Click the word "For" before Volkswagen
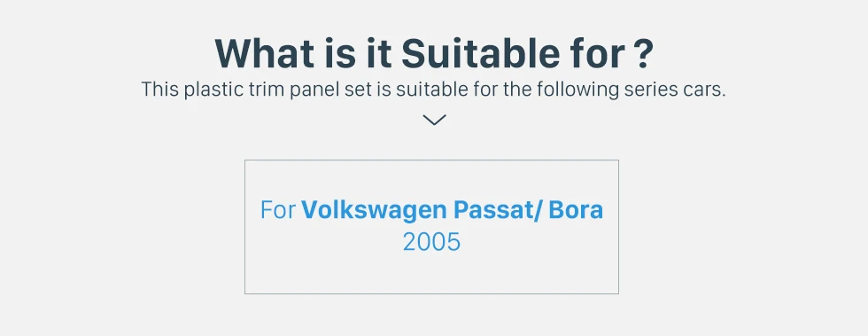The height and width of the screenshot is (336, 868). tap(278, 210)
